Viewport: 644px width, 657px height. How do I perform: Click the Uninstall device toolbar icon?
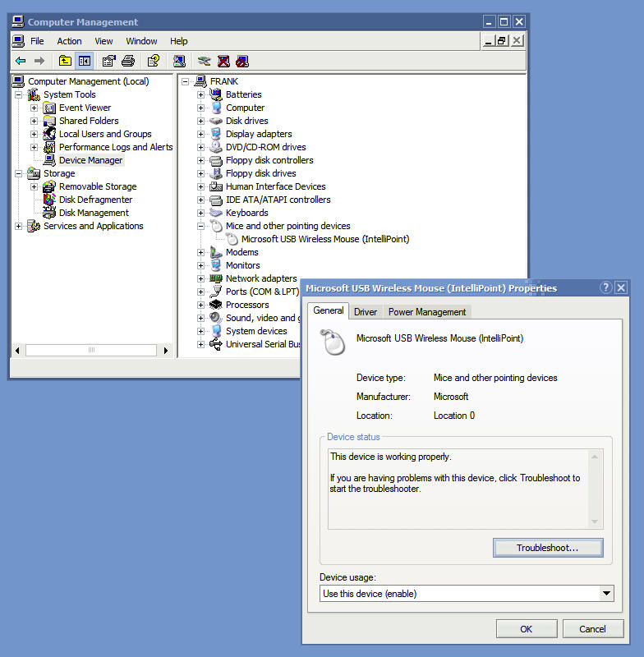click(x=223, y=61)
